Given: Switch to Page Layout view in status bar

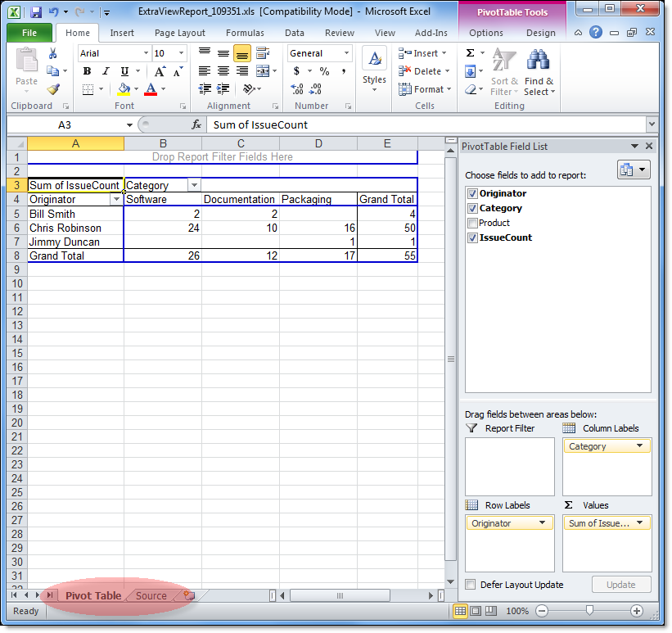Looking at the screenshot, I should coord(476,611).
